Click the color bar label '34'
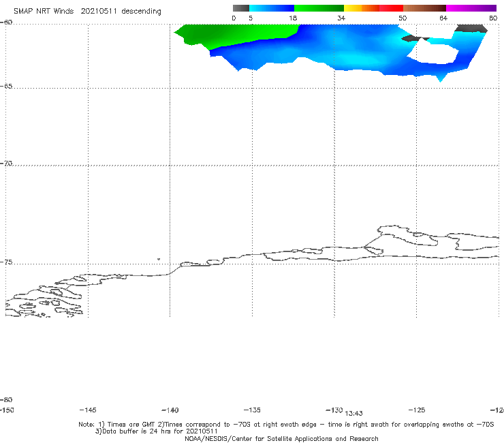This screenshot has height=443, width=504. pos(341,18)
